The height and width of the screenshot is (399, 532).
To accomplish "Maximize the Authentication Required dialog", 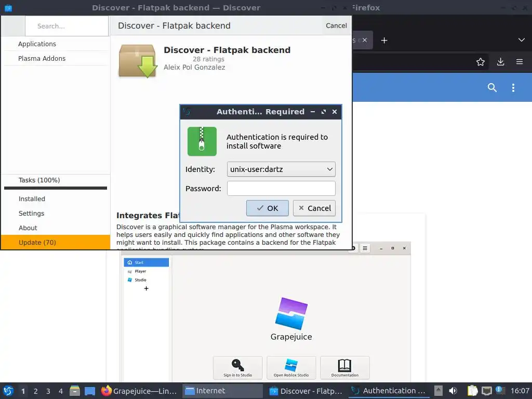I will (x=324, y=112).
